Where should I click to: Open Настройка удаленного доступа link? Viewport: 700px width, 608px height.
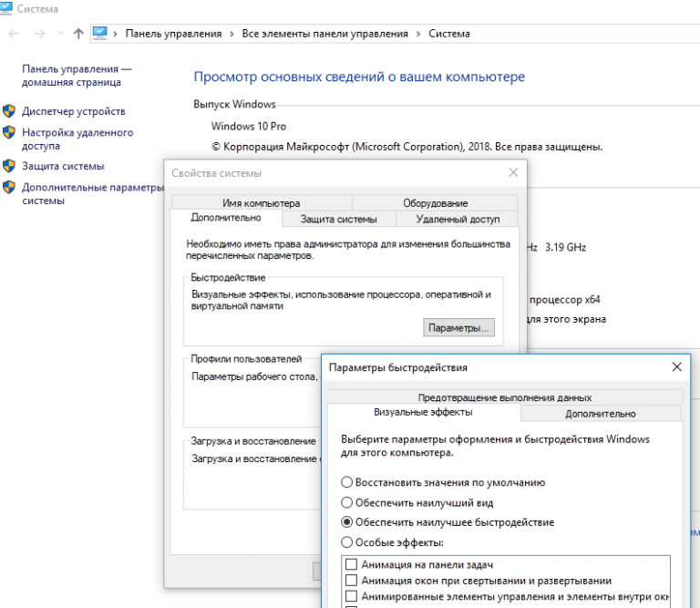pos(77,139)
